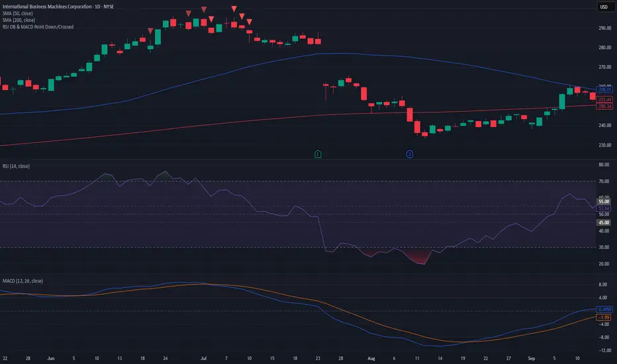Screen dimensions: 617x364
Task: Click the purple 53.64 RSI value label
Action: [x=604, y=208]
